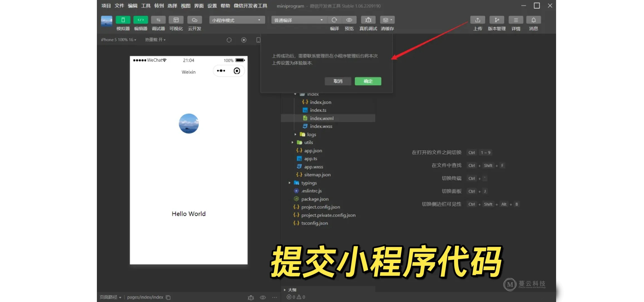Viewport: 644px width, 302px height.
Task: Copy the pages/index/index path icon
Action: 168,297
